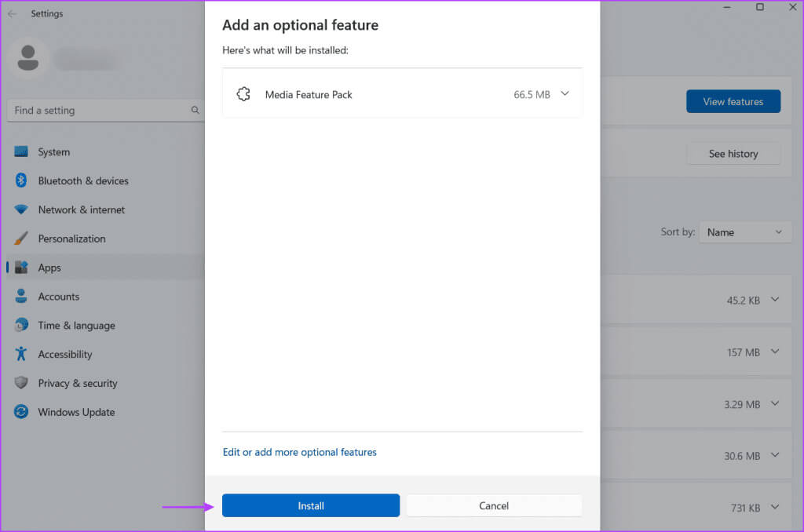804x532 pixels.
Task: Click the Add an optional feature heading
Action: (x=301, y=25)
